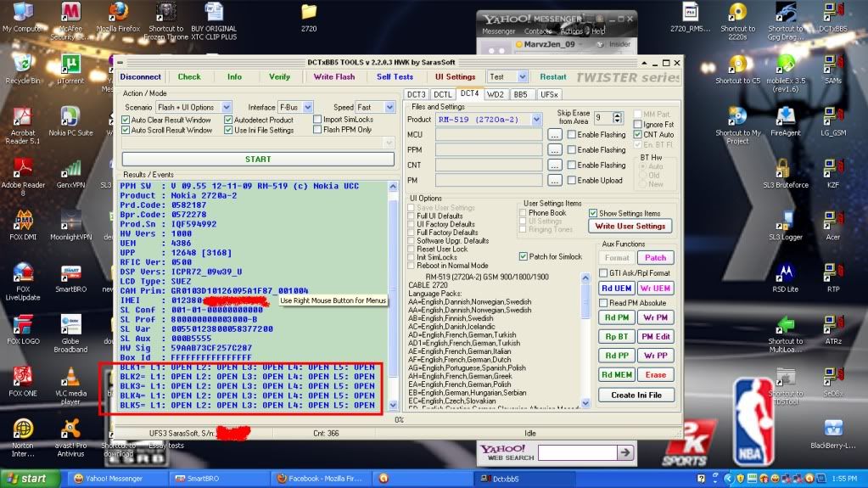This screenshot has height=488, width=868.
Task: Uncheck Auto Scroll Result Window
Action: (x=126, y=130)
